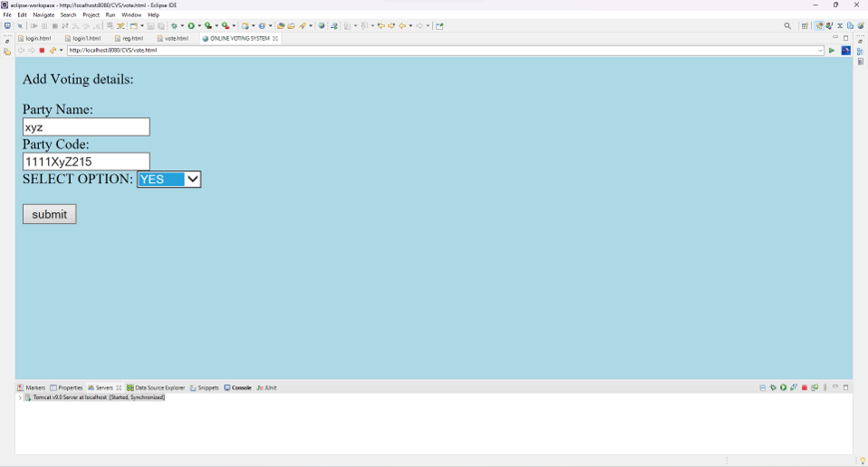The height and width of the screenshot is (467, 868).
Task: Open the Help menu
Action: point(153,15)
